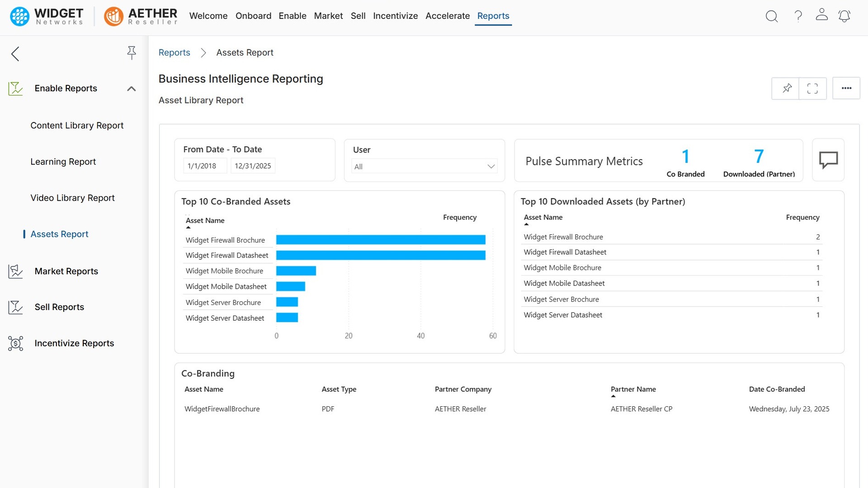The image size is (868, 488).
Task: Click the back arrow in the sidebar
Action: click(15, 54)
